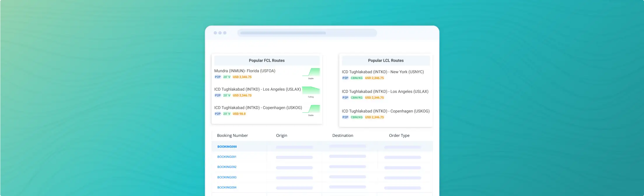The height and width of the screenshot is (196, 644).
Task: Open the BOOKING092 link
Action: [x=227, y=167]
